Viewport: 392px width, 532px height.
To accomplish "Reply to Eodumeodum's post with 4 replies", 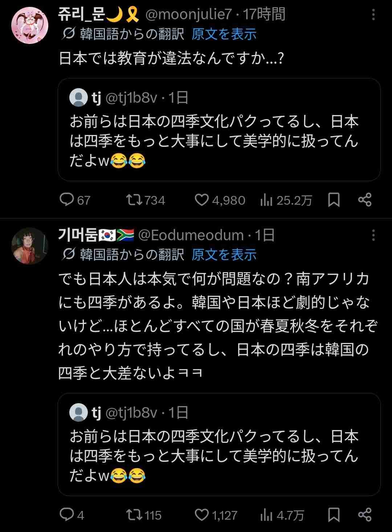I will [x=67, y=515].
